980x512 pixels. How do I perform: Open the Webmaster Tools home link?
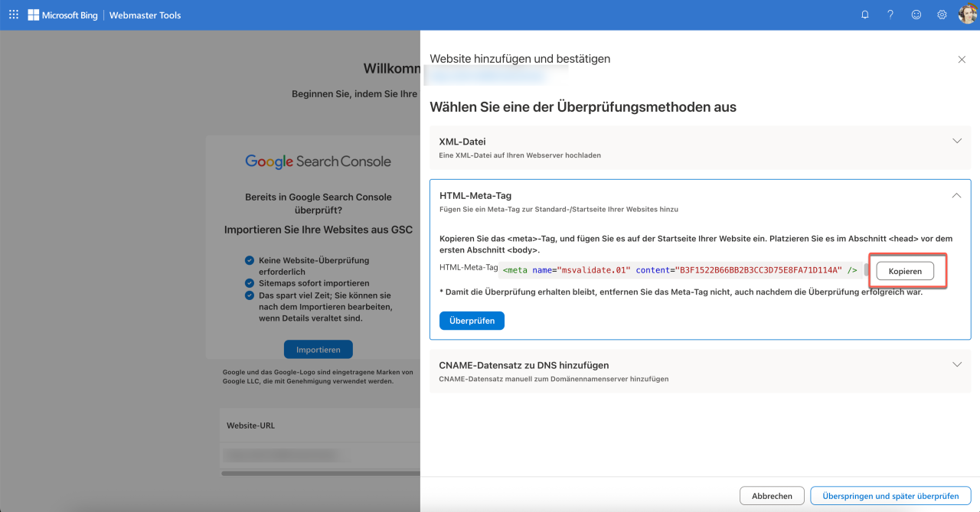(x=145, y=15)
